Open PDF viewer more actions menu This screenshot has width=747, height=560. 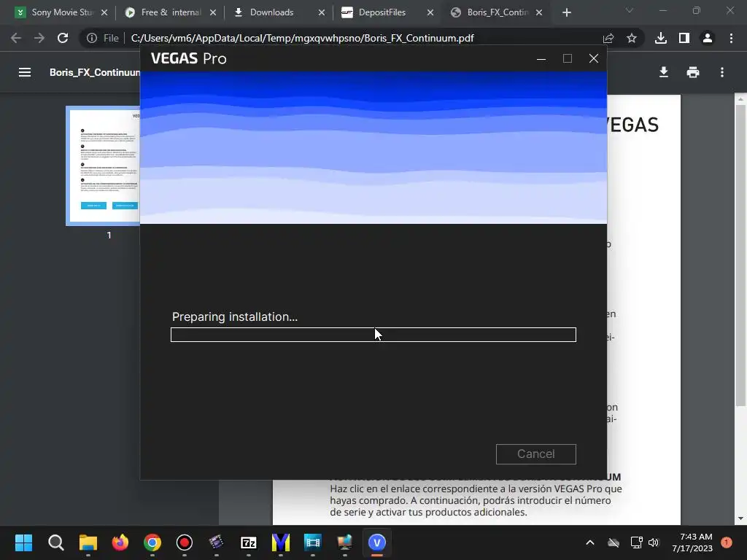point(722,72)
